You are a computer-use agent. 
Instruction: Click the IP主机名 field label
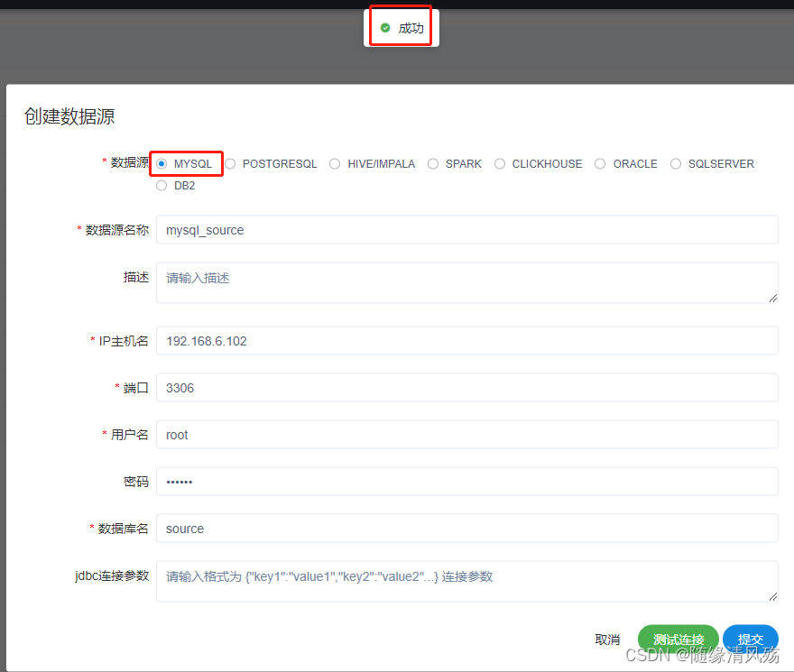click(x=124, y=341)
